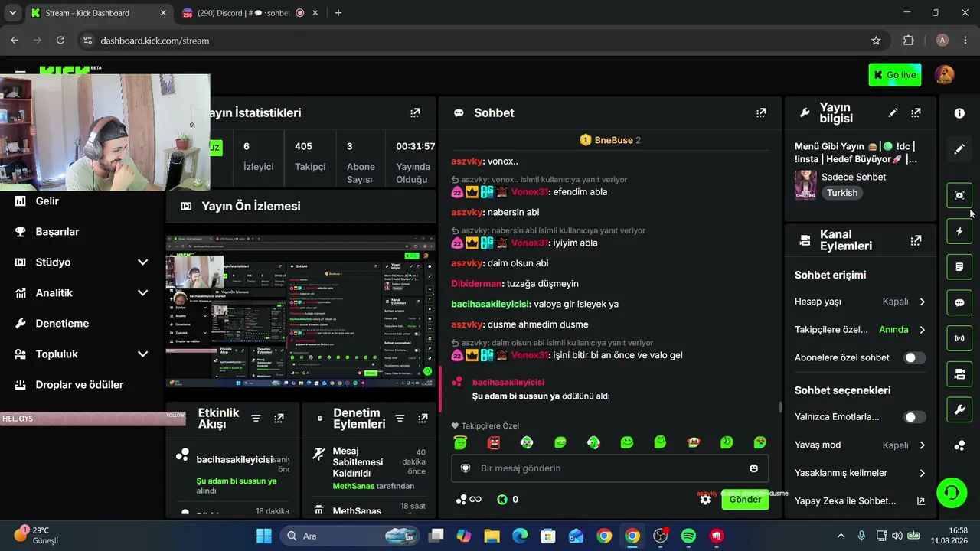Toggle Yalnızca Emotlarla switch
This screenshot has height=551, width=980.
click(x=914, y=417)
